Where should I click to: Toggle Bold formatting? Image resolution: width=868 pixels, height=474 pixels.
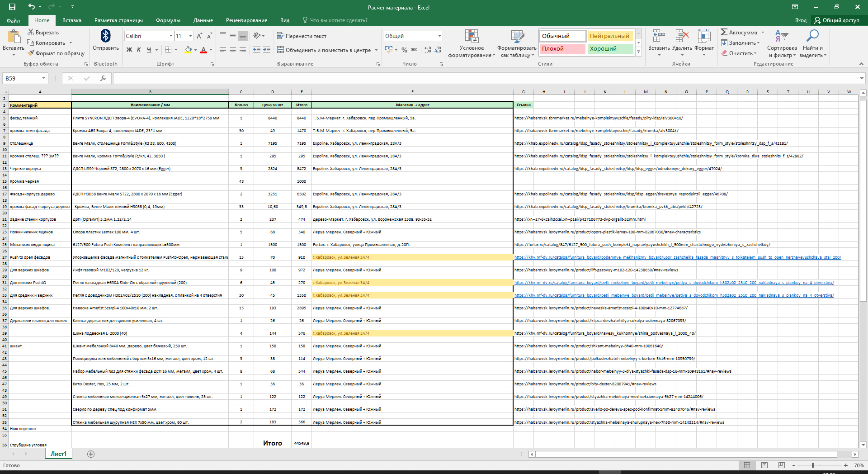[129, 50]
